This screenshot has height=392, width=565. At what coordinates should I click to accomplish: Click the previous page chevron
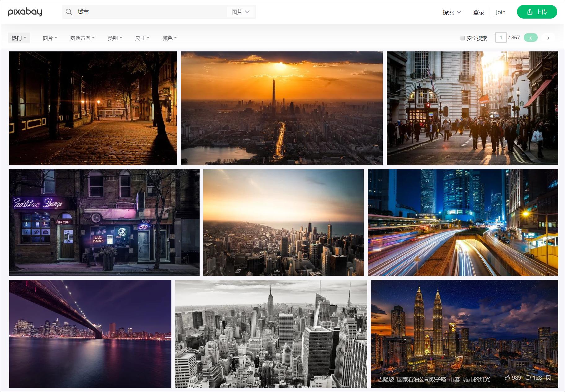pos(531,37)
